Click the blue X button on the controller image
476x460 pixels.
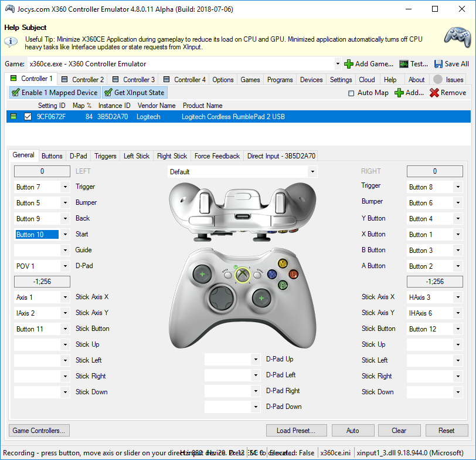tap(272, 275)
